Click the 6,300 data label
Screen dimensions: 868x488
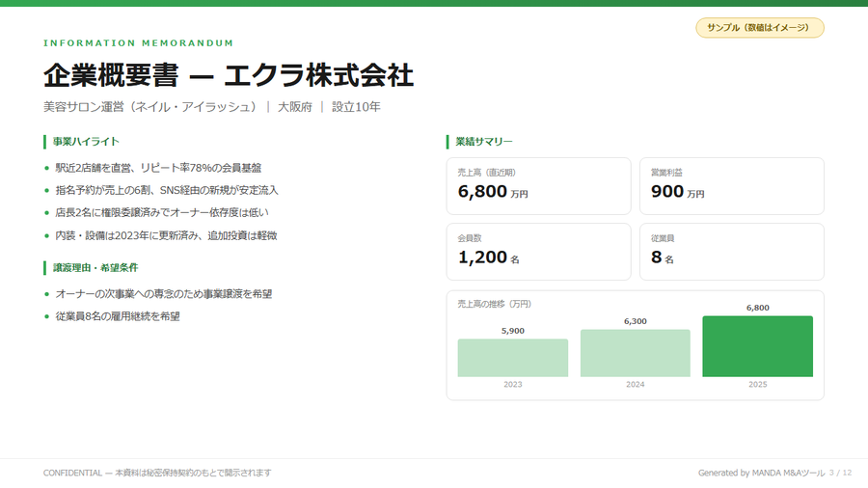pos(635,321)
